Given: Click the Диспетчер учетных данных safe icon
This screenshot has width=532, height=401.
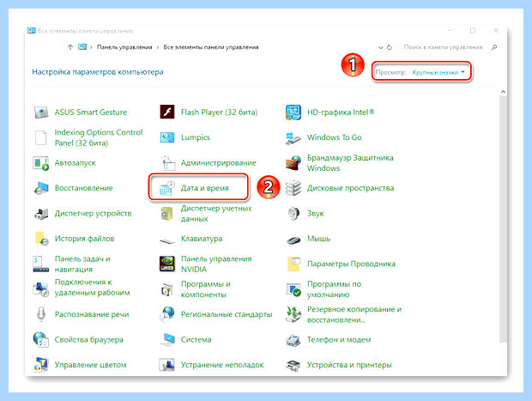Looking at the screenshot, I should (167, 214).
